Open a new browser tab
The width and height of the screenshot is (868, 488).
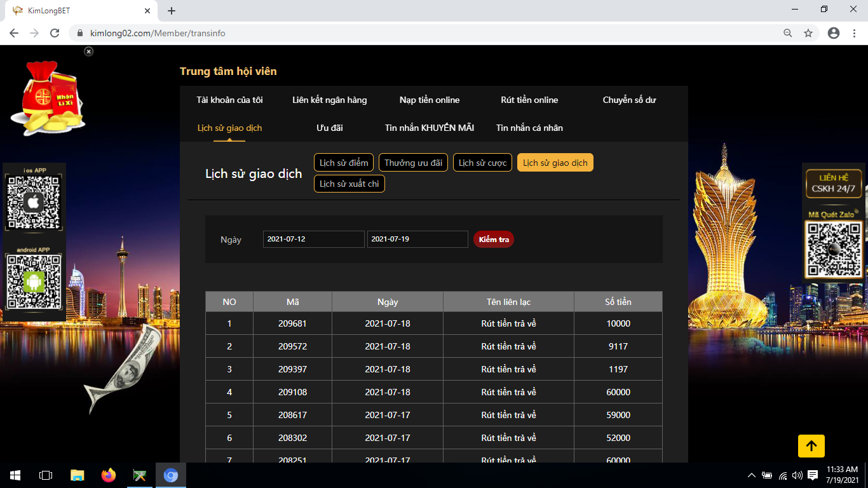pyautogui.click(x=172, y=11)
